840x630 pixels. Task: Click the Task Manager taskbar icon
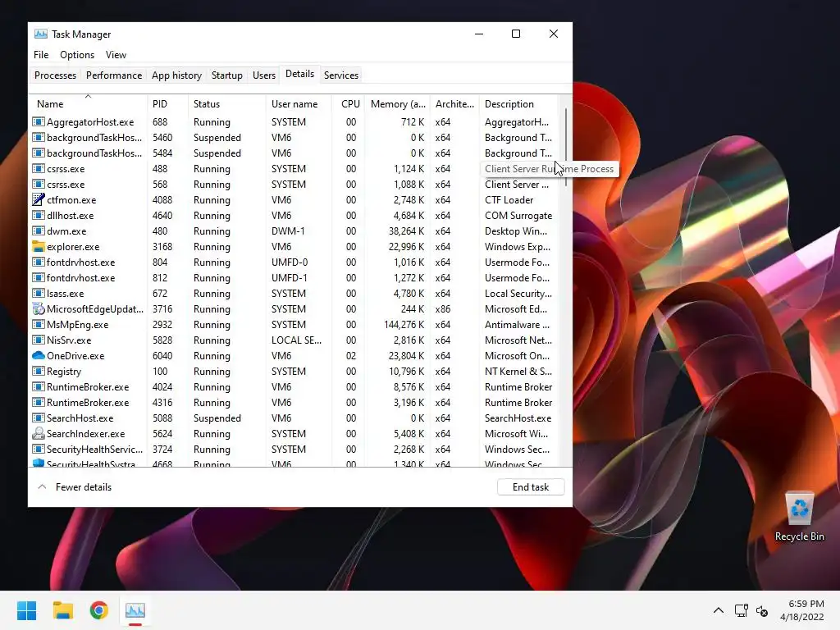pos(135,610)
